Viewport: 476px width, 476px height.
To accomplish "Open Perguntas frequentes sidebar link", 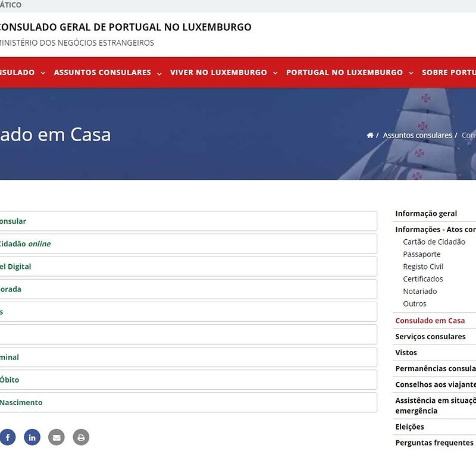I will click(x=434, y=443).
